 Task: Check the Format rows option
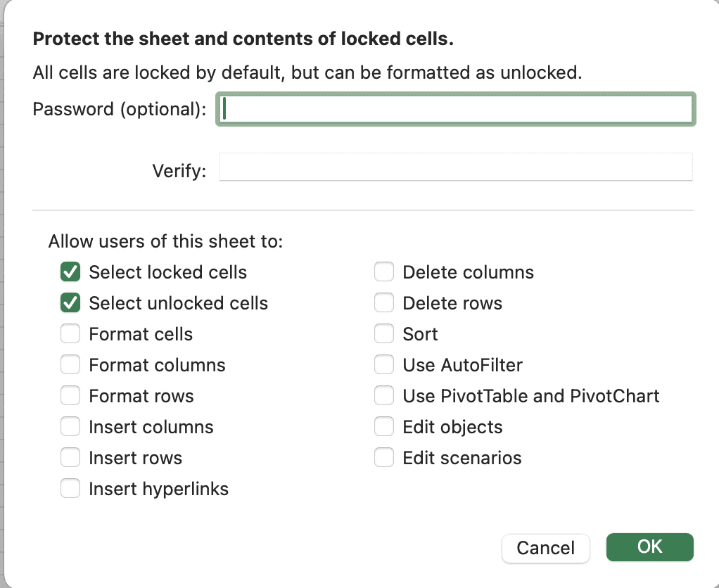[x=70, y=395]
